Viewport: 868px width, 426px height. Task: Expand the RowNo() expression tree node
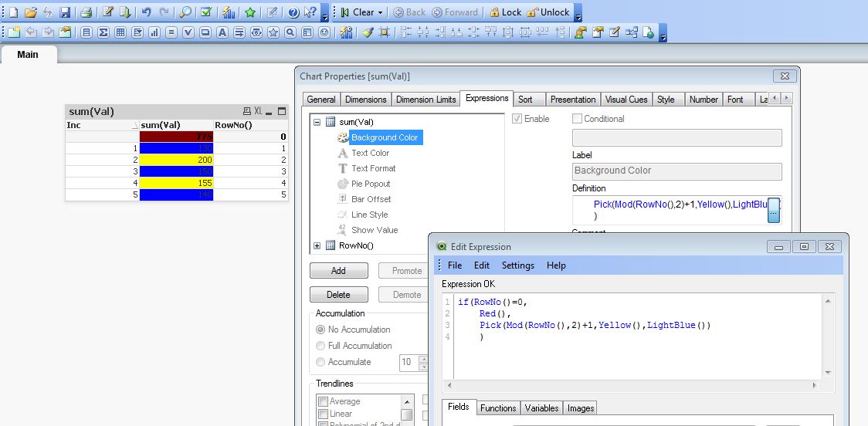click(x=317, y=245)
